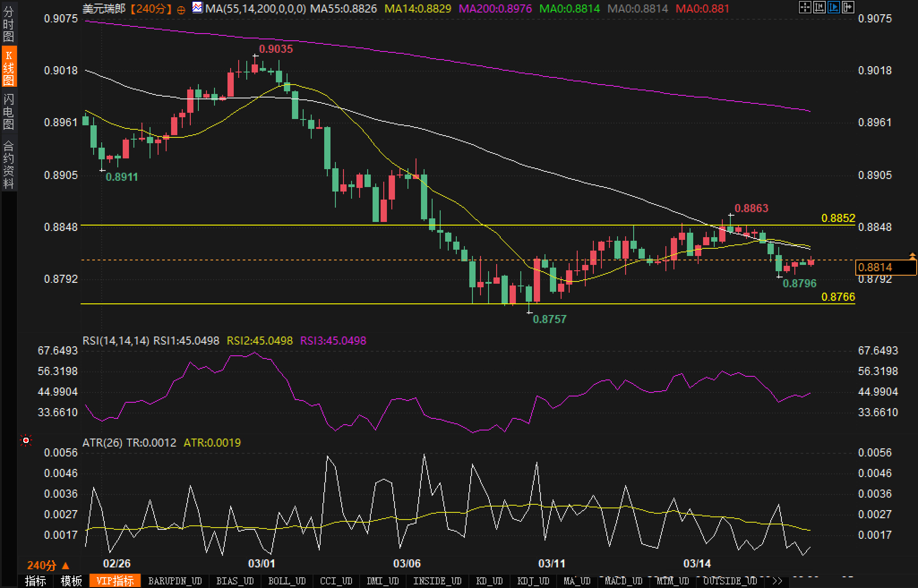The height and width of the screenshot is (588, 918).
Task: Apply the BOLL_UD indicator
Action: [287, 581]
